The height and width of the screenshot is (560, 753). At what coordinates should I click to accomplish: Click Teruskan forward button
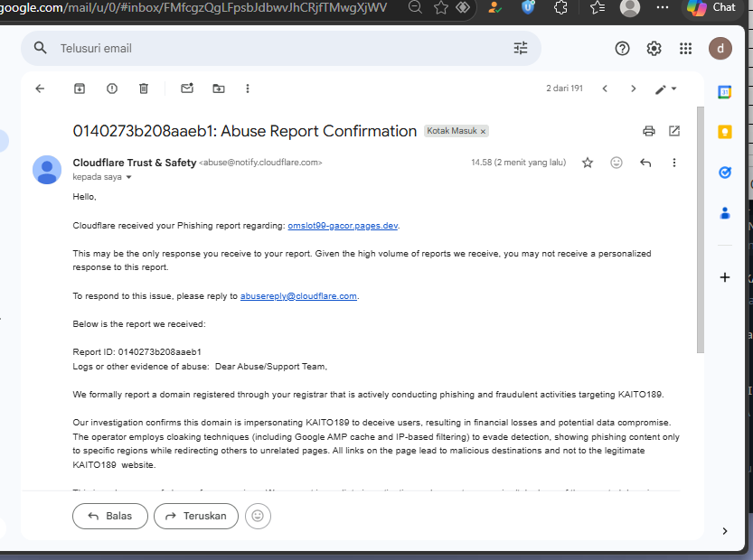pyautogui.click(x=196, y=516)
